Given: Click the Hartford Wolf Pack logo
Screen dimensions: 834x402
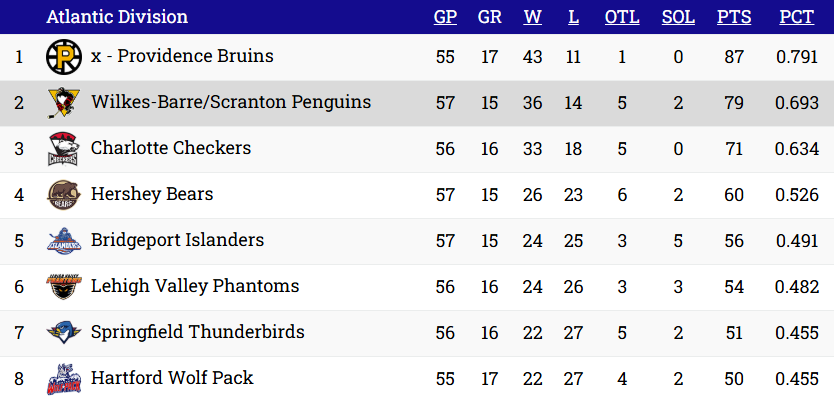Looking at the screenshot, I should [x=63, y=379].
